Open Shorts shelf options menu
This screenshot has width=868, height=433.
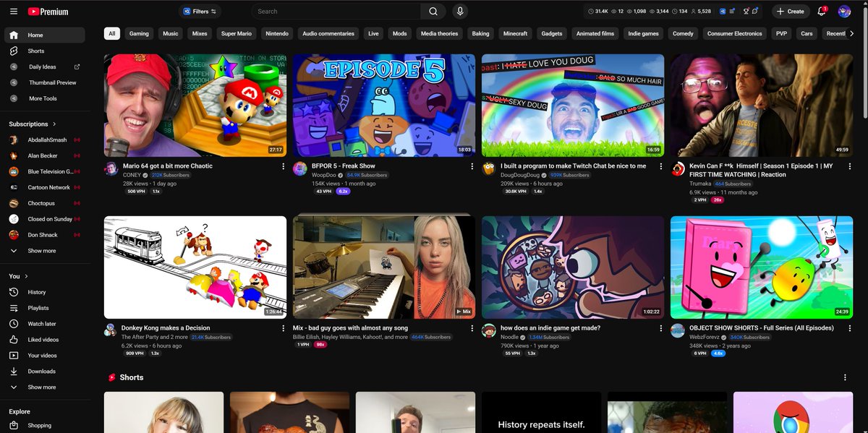845,377
